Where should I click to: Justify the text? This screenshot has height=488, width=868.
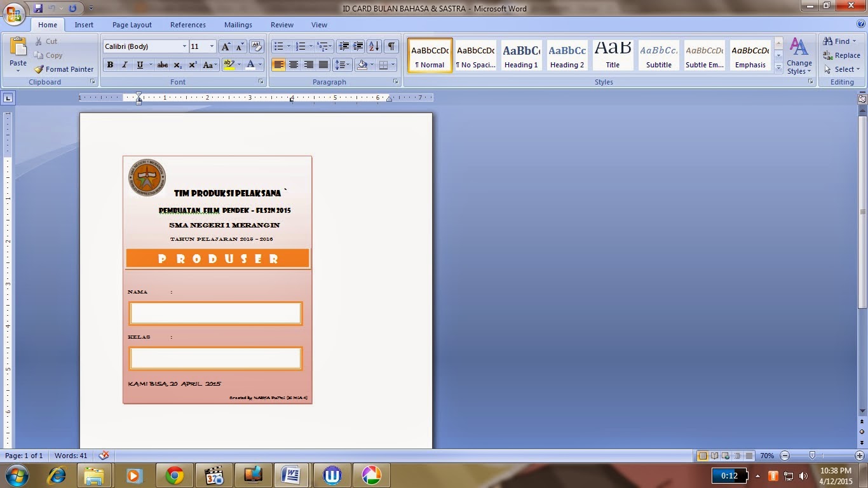point(323,65)
